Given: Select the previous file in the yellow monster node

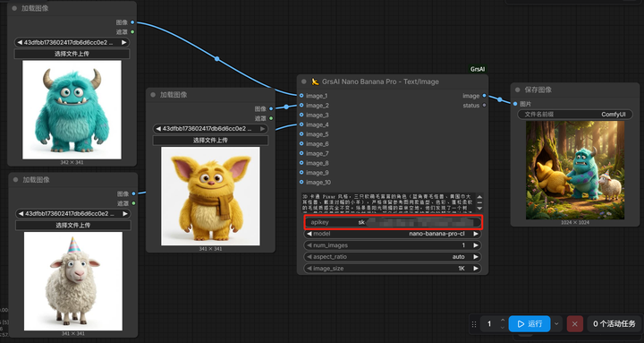Looking at the screenshot, I should [158, 129].
